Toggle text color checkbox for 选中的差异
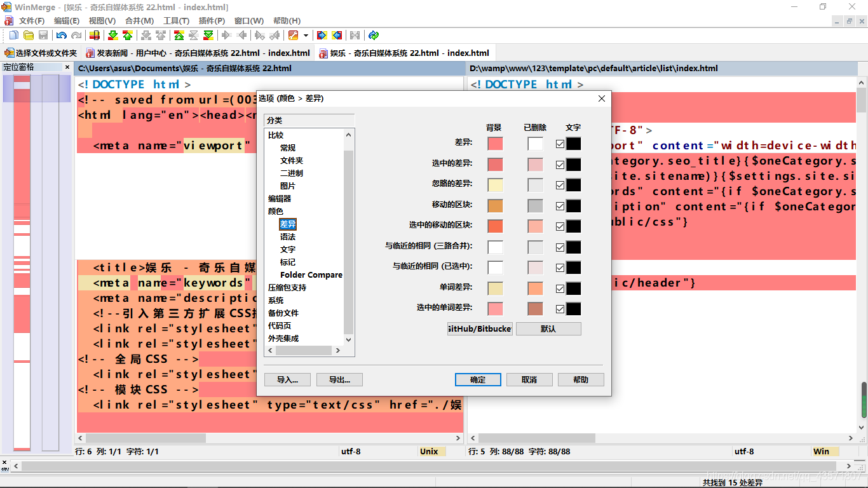Image resolution: width=868 pixels, height=488 pixels. point(560,165)
